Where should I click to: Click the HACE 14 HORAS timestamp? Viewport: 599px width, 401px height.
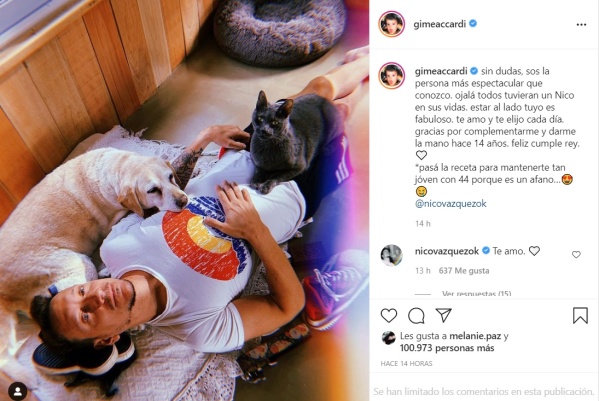point(406,364)
